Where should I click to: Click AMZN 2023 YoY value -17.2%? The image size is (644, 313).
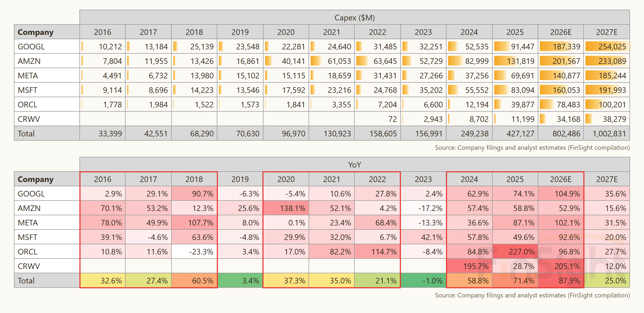(x=430, y=208)
